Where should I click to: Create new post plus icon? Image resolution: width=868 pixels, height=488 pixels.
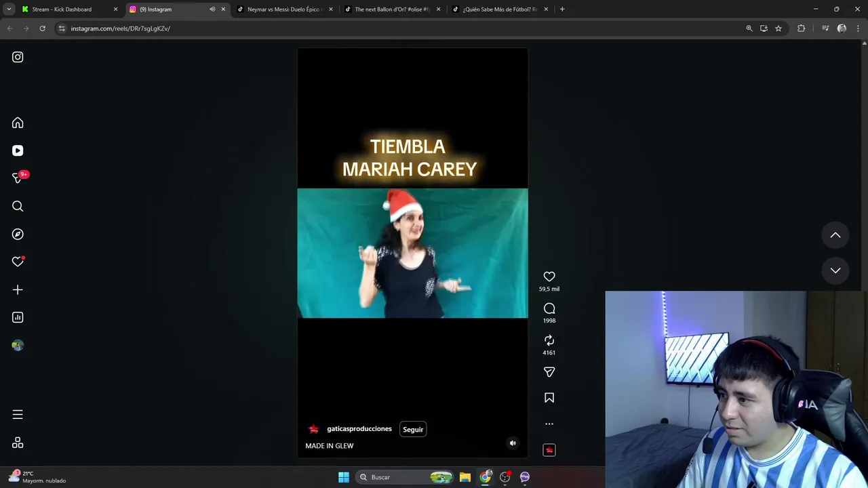pos(18,289)
